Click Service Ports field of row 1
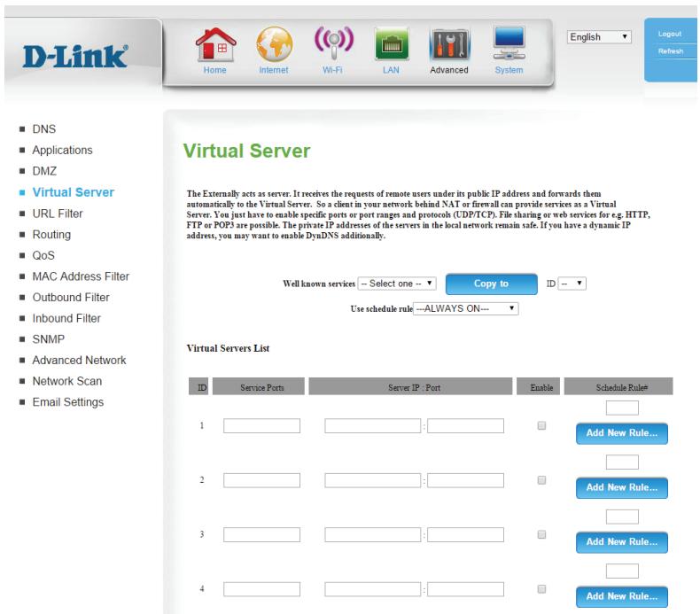Image resolution: width=700 pixels, height=614 pixels. click(x=261, y=425)
